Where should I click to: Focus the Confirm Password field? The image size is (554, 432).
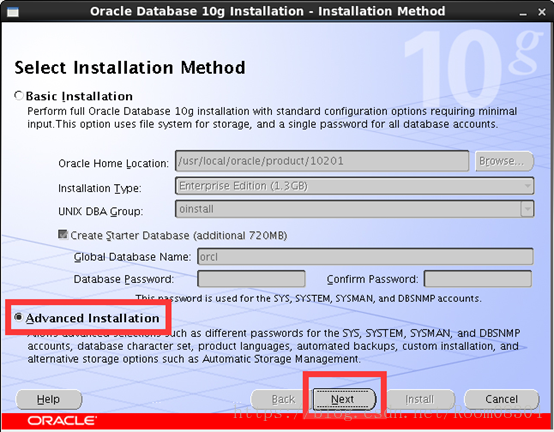pyautogui.click(x=478, y=279)
